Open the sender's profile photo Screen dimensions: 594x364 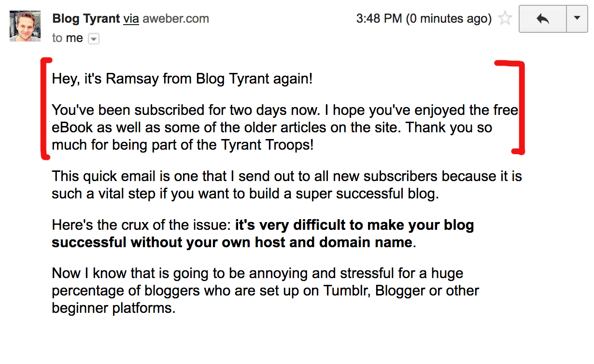coord(22,26)
